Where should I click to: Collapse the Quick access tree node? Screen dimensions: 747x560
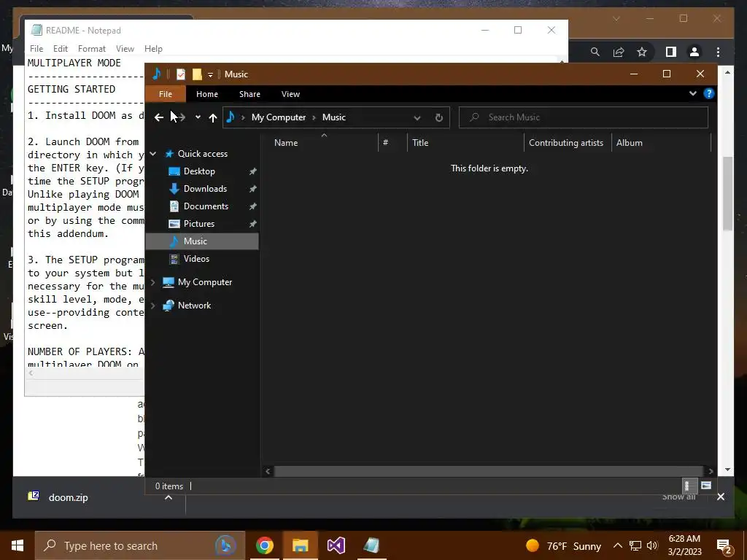(153, 154)
